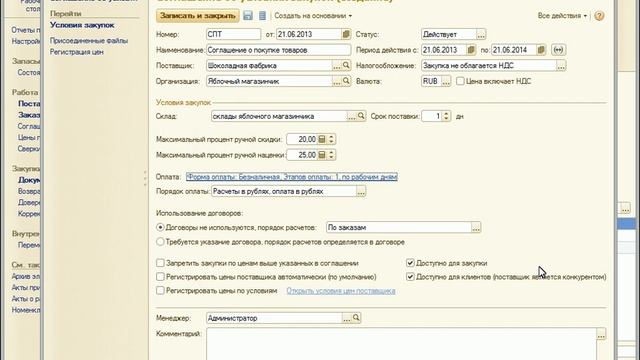The height and width of the screenshot is (360, 640).
Task: Go to 'Регистрация цен' navigation item
Action: click(77, 52)
